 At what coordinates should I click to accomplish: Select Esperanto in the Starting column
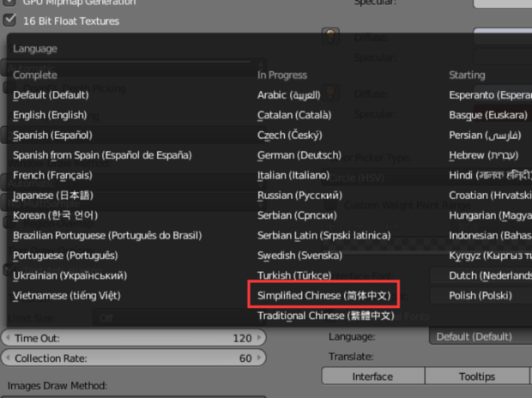490,95
